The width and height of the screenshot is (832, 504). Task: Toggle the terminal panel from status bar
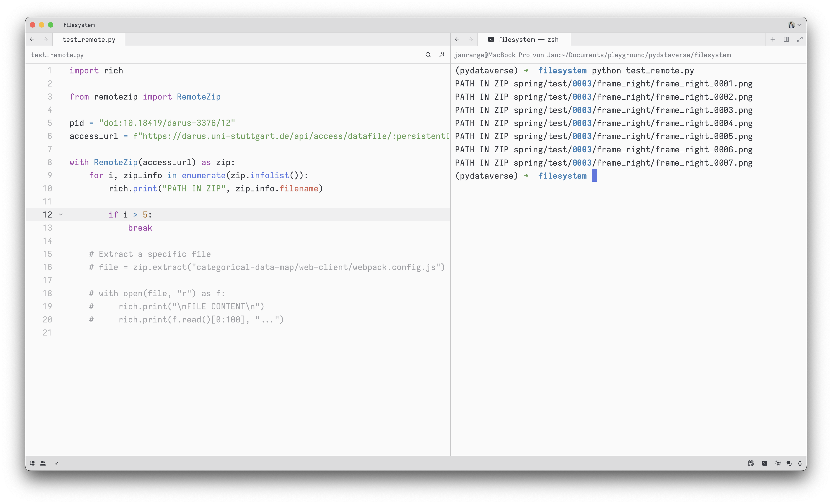764,463
